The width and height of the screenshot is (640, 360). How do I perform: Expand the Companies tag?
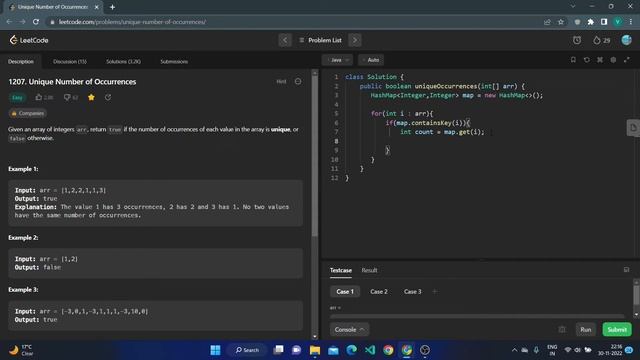28,113
